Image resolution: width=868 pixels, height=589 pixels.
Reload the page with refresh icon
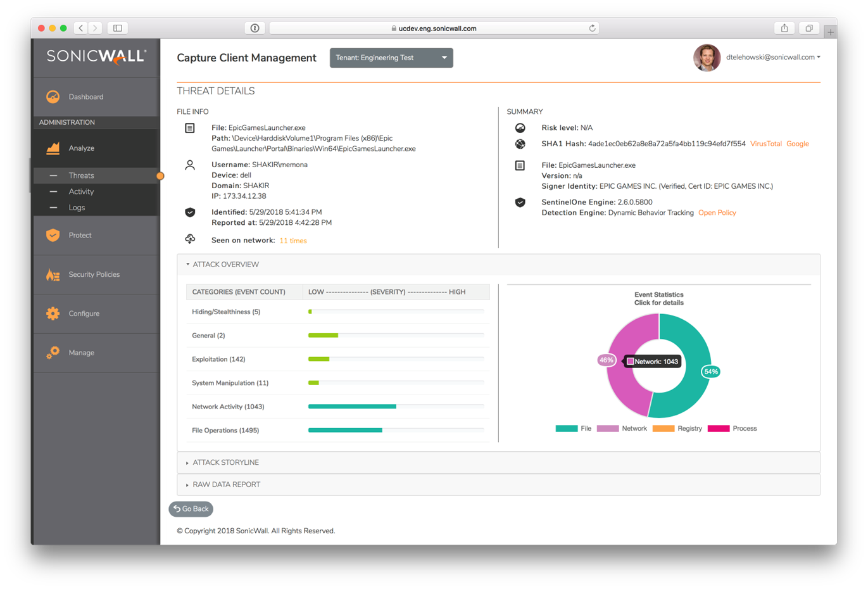point(592,28)
